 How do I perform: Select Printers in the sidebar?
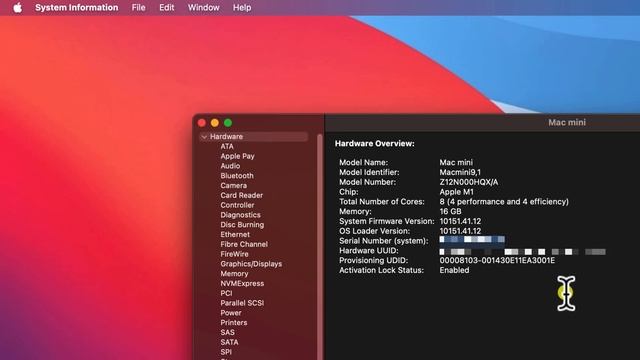click(x=234, y=322)
